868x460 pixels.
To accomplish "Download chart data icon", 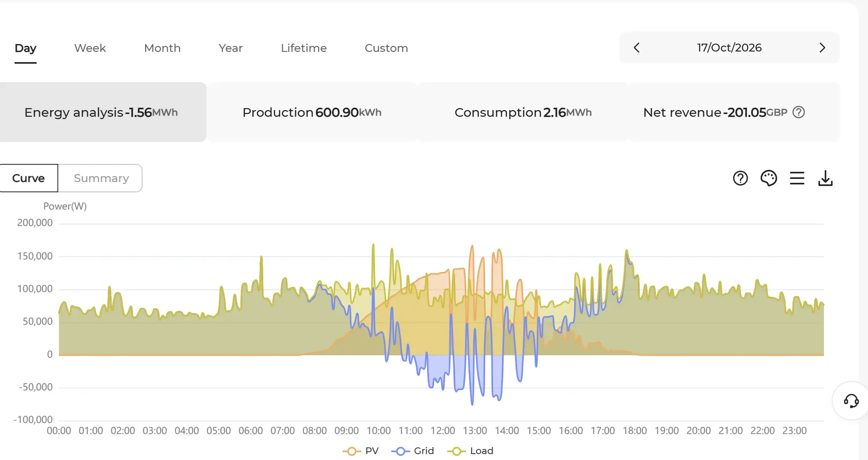I will [825, 178].
